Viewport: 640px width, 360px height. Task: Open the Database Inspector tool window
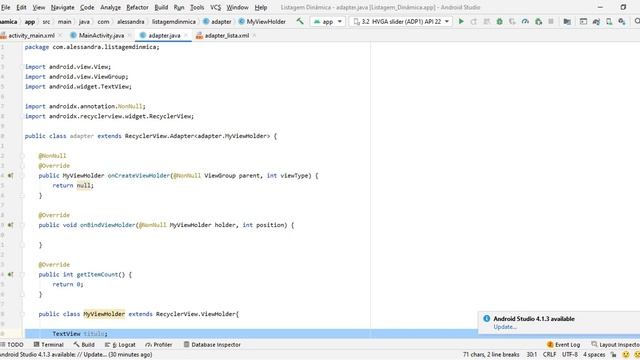(212, 345)
